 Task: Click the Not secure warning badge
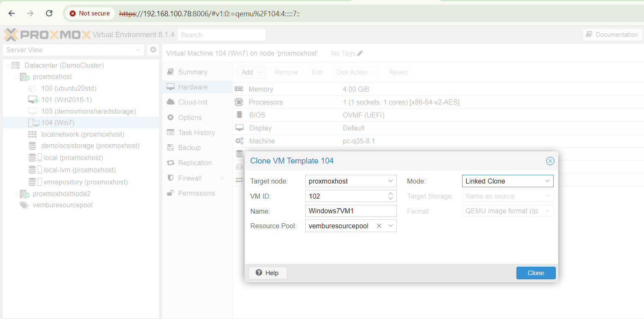pyautogui.click(x=89, y=13)
